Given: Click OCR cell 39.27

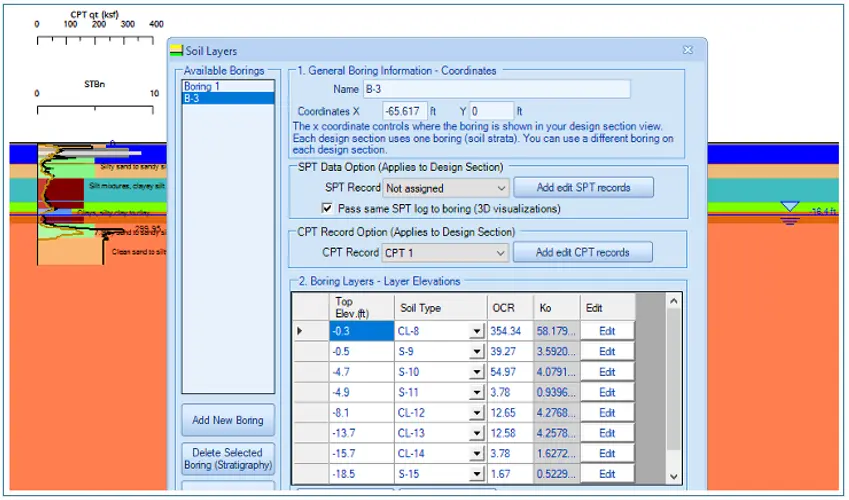Looking at the screenshot, I should (510, 352).
